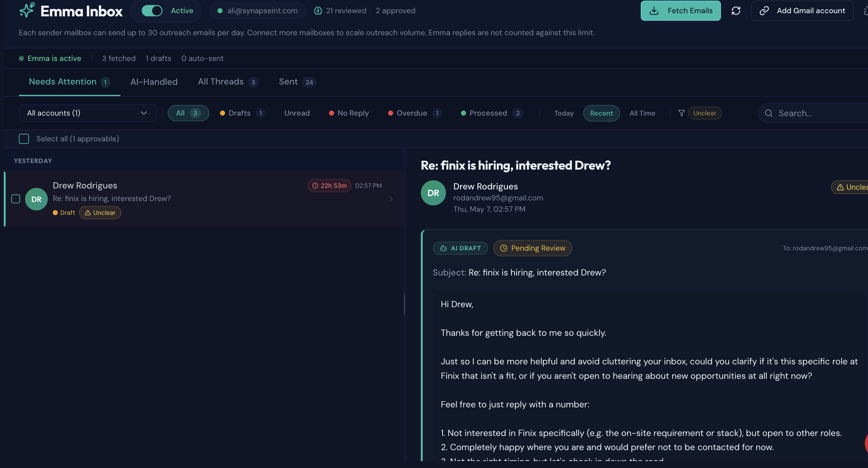Click into the draft body at Hi Drew
Screen dimensions: 868x468
coord(457,304)
